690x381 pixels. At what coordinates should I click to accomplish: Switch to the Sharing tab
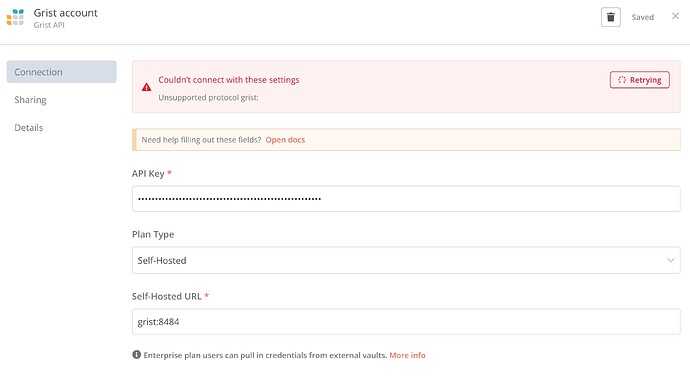click(x=30, y=100)
